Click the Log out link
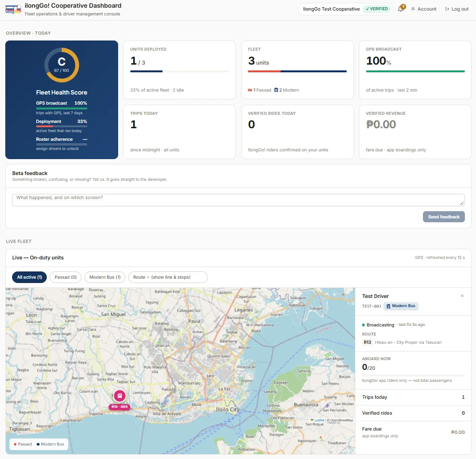The width and height of the screenshot is (476, 459). [457, 9]
